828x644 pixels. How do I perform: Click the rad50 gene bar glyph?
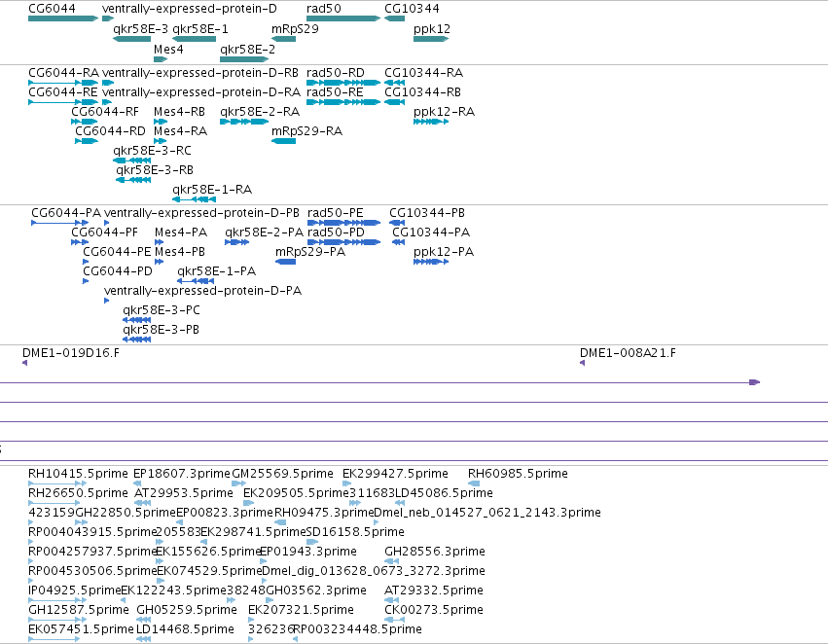343,18
